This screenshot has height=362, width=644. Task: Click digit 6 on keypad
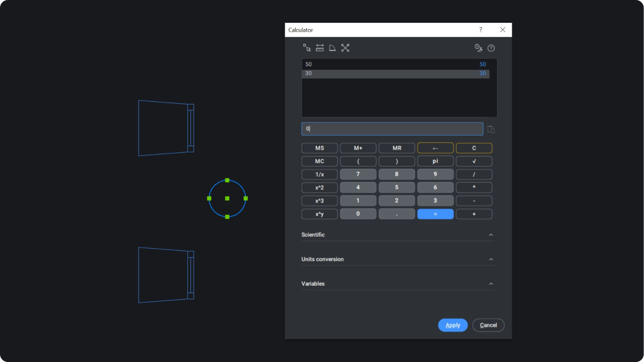(x=436, y=188)
